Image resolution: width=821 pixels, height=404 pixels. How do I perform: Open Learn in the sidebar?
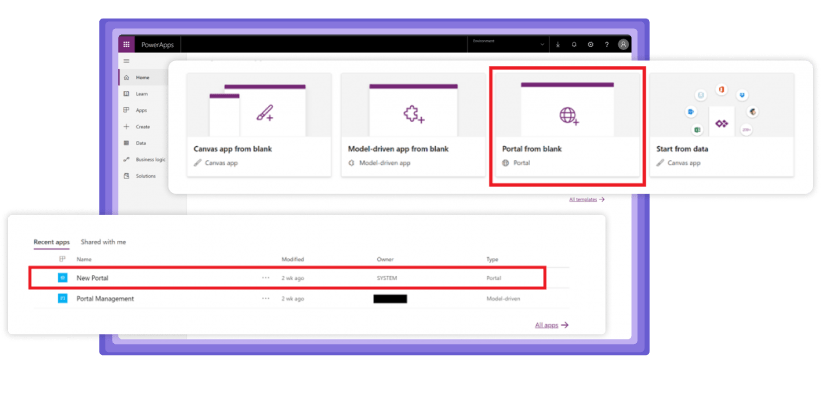142,94
